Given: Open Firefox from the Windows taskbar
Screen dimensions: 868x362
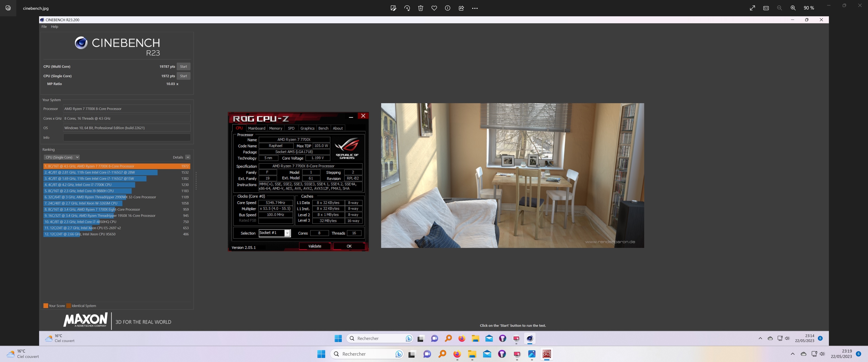Looking at the screenshot, I should click(457, 354).
